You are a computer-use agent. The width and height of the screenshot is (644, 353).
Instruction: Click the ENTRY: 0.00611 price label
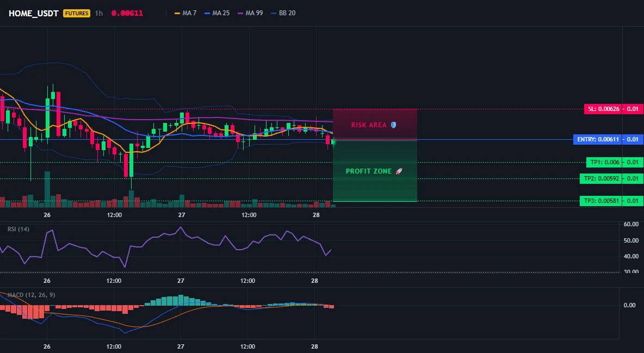pyautogui.click(x=598, y=139)
